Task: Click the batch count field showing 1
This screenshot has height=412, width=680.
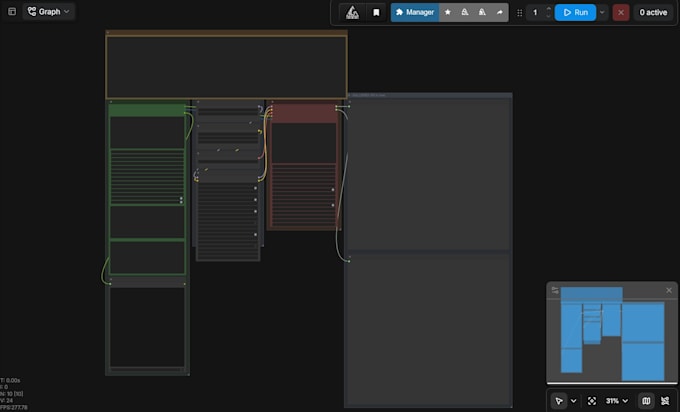Action: click(535, 12)
